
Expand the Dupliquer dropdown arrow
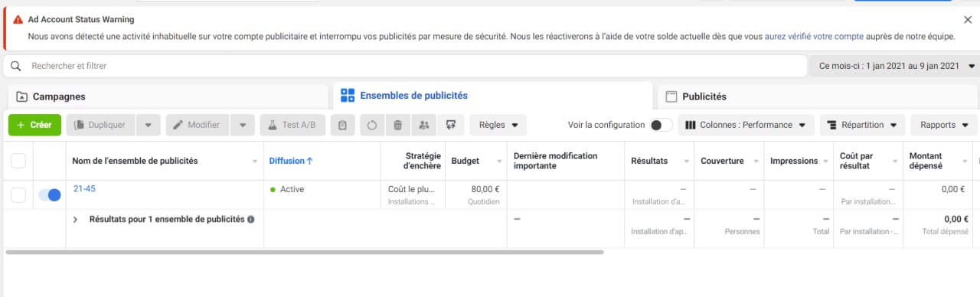tap(149, 125)
